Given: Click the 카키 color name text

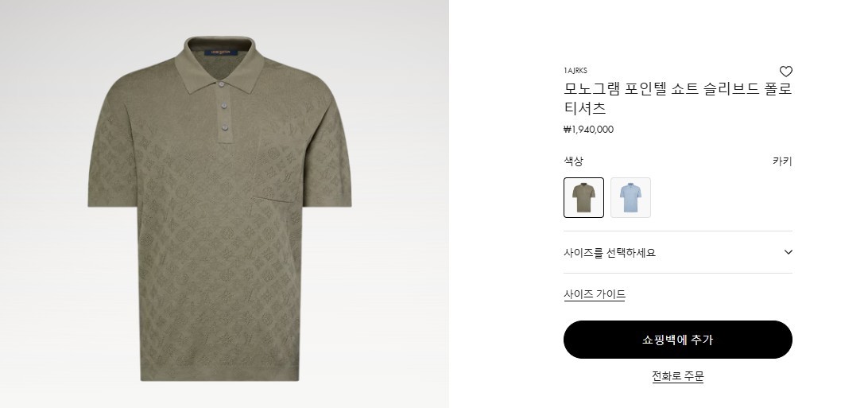Looking at the screenshot, I should 782,161.
